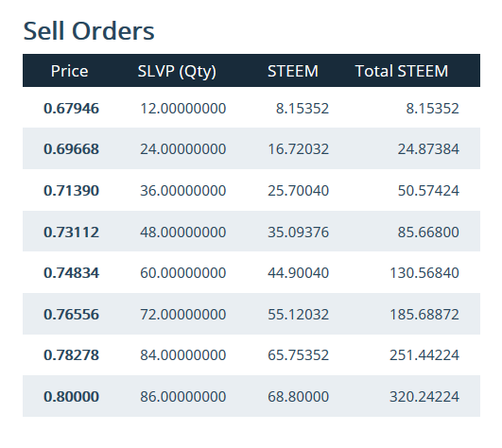The height and width of the screenshot is (448, 502).
Task: Select the sell order priced 0.73112
Action: pos(251,232)
